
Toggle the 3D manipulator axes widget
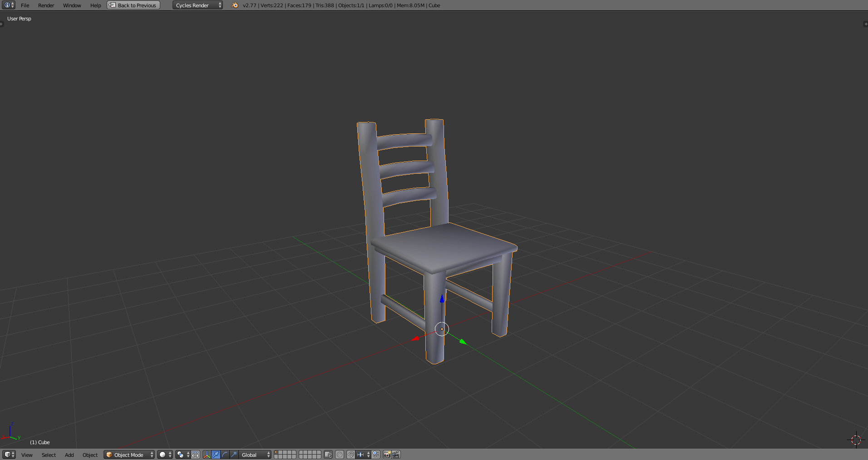207,455
